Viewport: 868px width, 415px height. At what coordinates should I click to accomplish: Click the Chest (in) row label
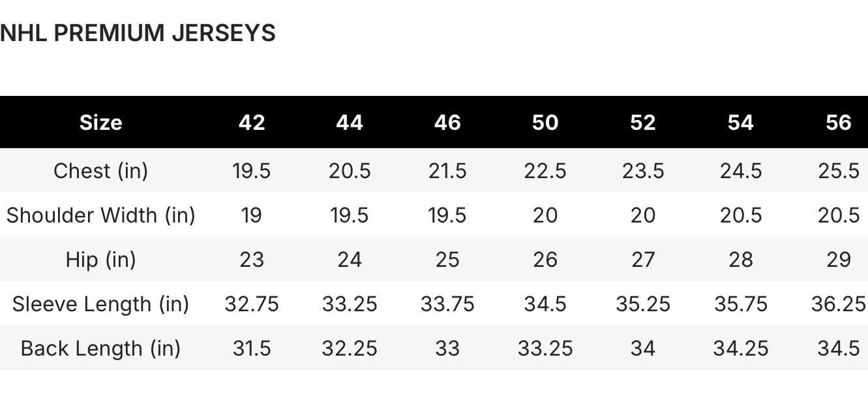100,171
